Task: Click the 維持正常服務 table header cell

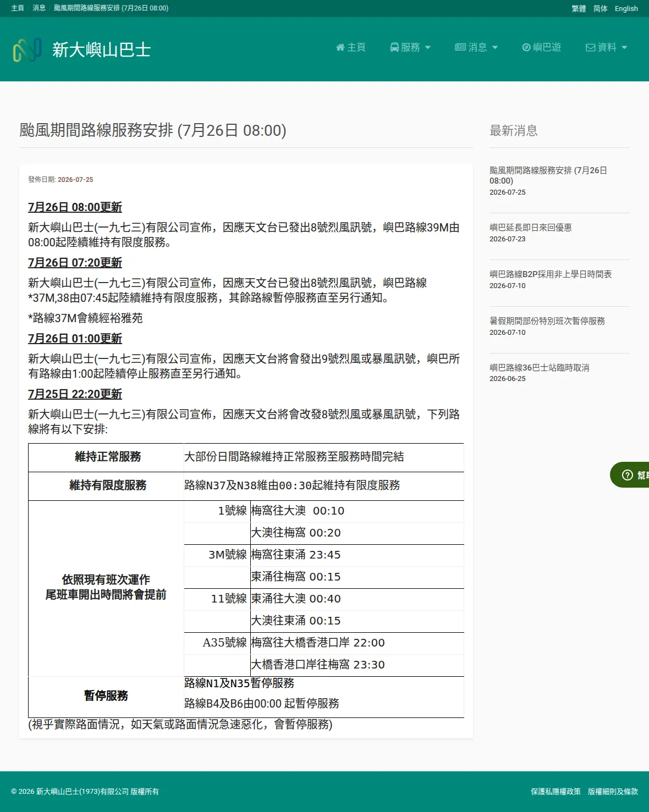Action: 106,457
